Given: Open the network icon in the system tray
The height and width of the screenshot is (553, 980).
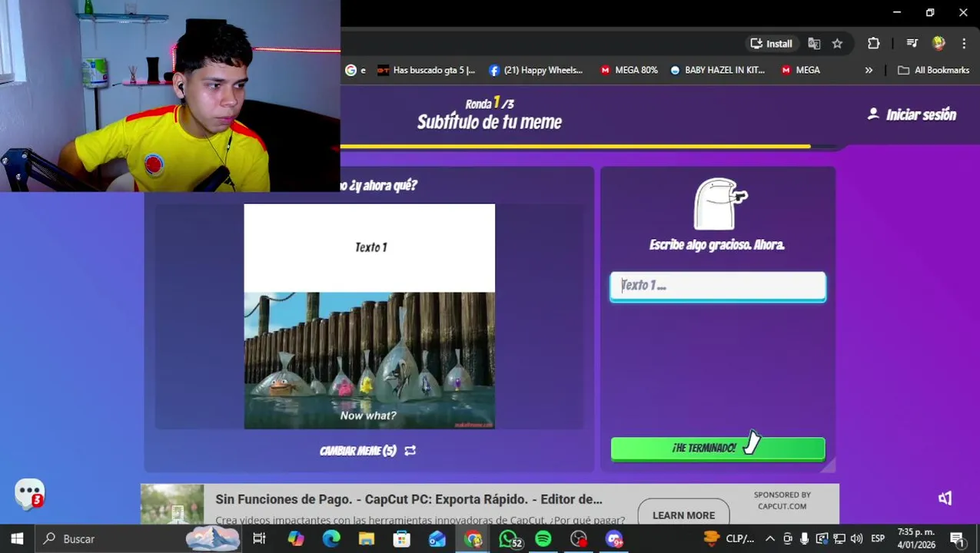Looking at the screenshot, I should click(839, 539).
